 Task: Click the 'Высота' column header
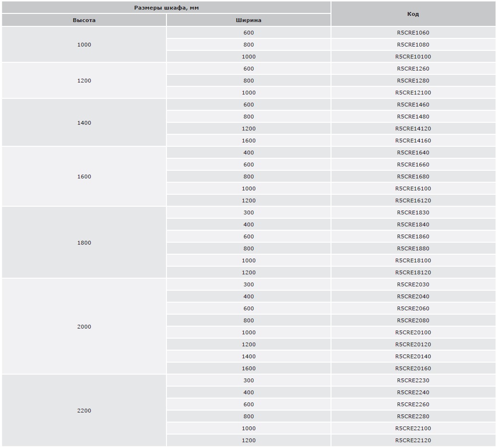pos(84,20)
